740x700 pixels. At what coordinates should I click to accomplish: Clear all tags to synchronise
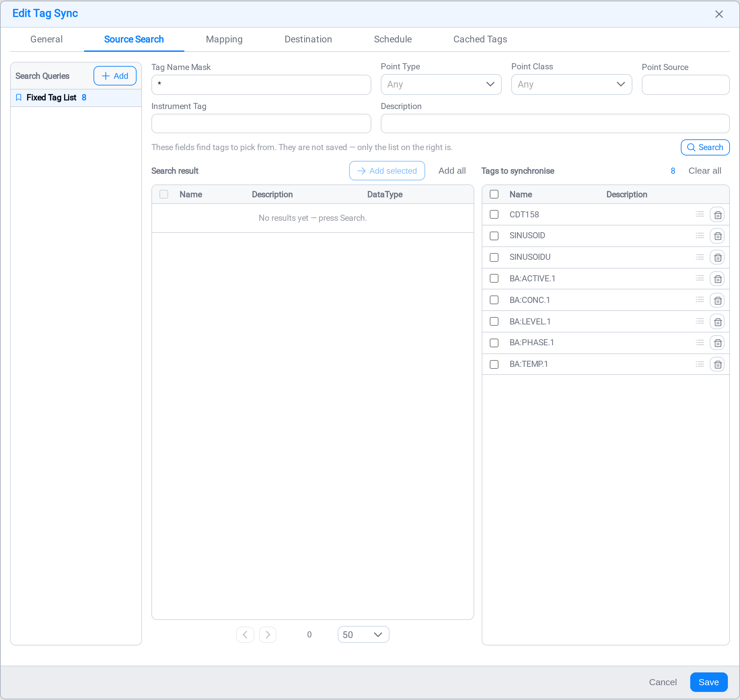[705, 171]
